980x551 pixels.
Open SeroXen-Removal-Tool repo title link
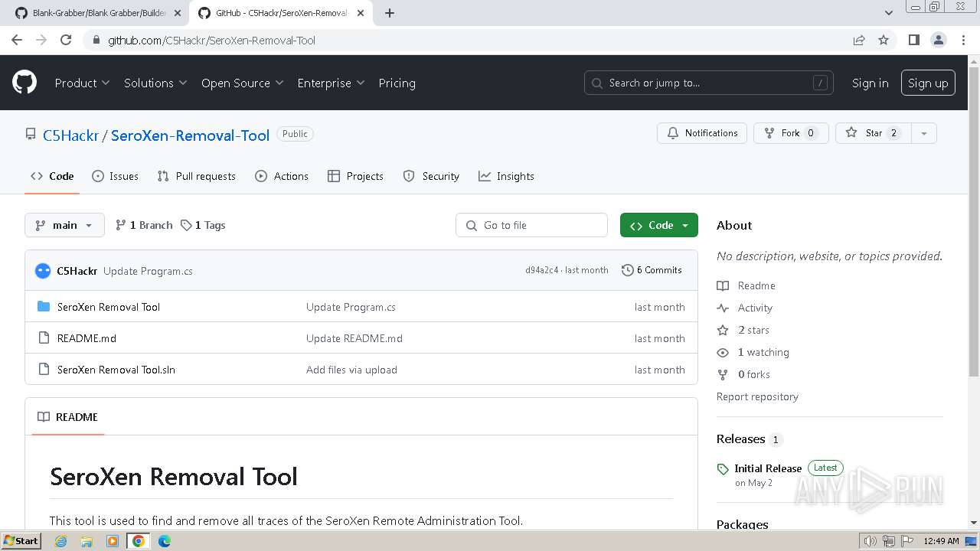pyautogui.click(x=190, y=135)
